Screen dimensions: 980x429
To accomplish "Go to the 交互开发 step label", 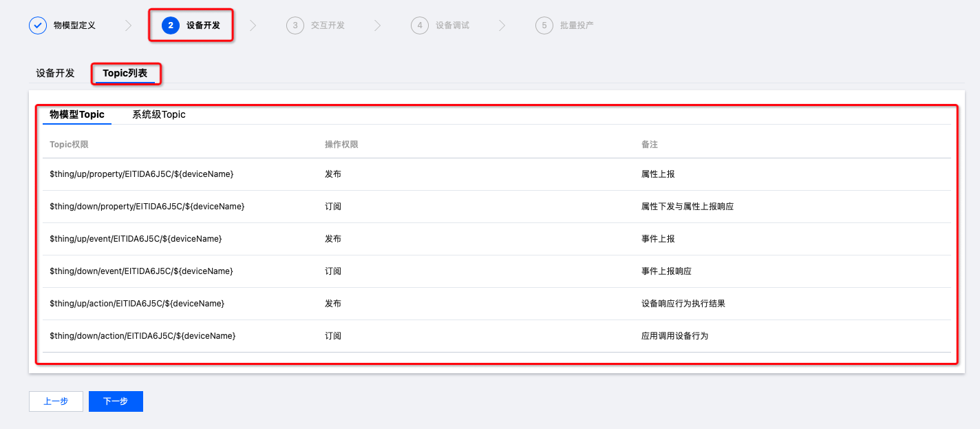I will tap(328, 25).
